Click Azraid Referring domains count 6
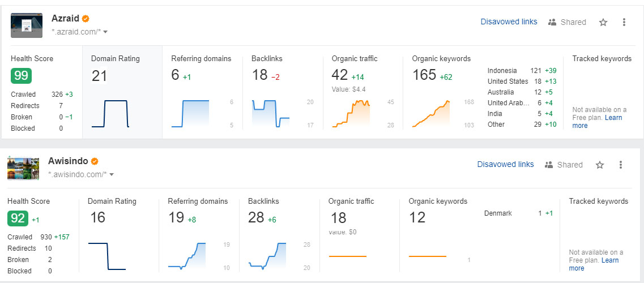The width and height of the screenshot is (644, 283). coord(176,75)
